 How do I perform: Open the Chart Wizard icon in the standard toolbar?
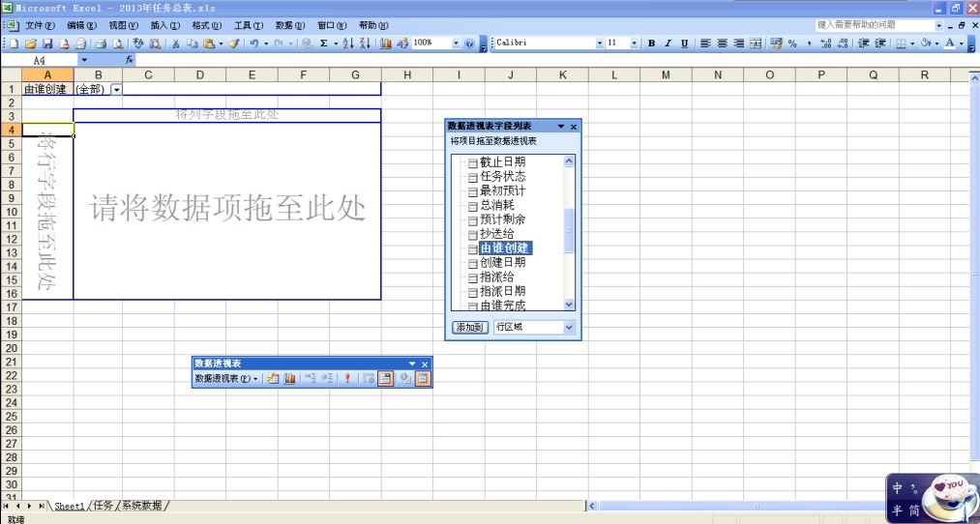point(386,44)
